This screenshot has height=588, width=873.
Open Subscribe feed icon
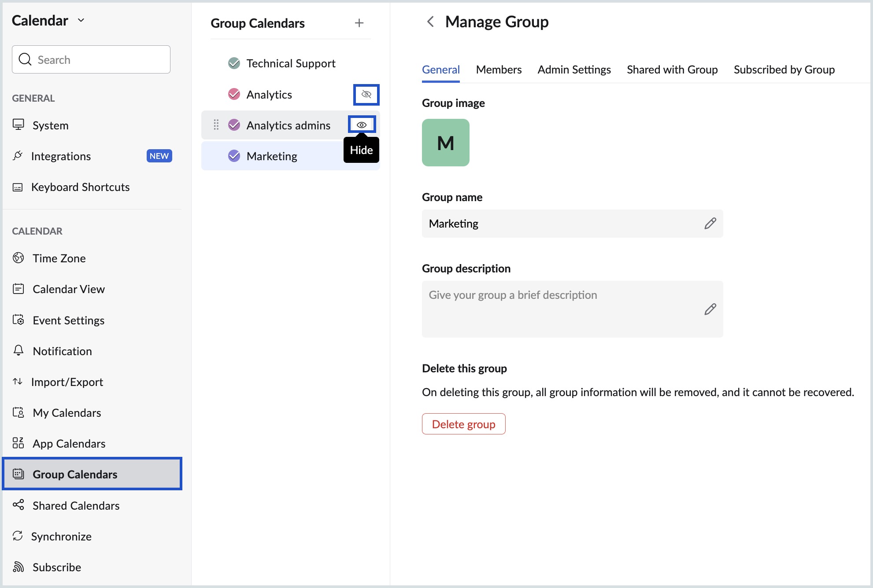point(18,567)
